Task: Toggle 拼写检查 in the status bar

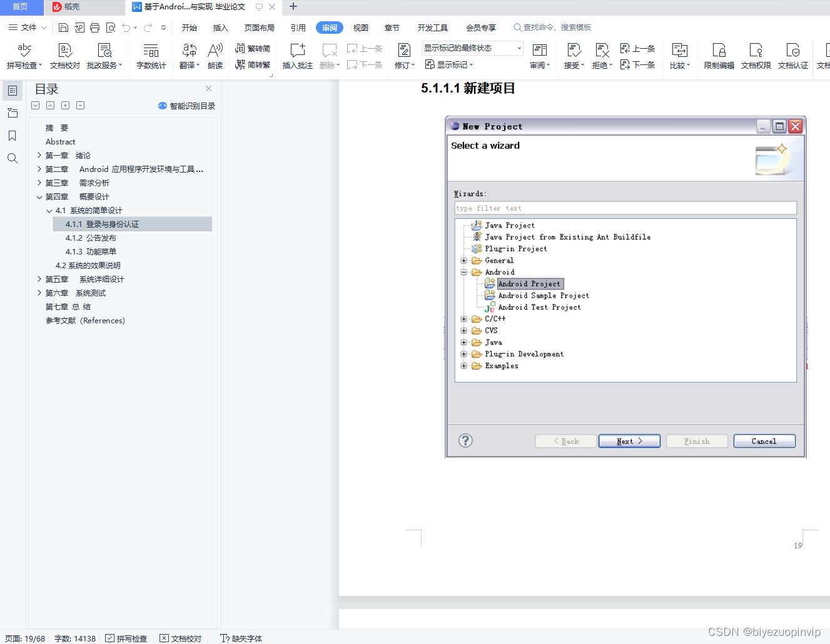Action: (126, 638)
